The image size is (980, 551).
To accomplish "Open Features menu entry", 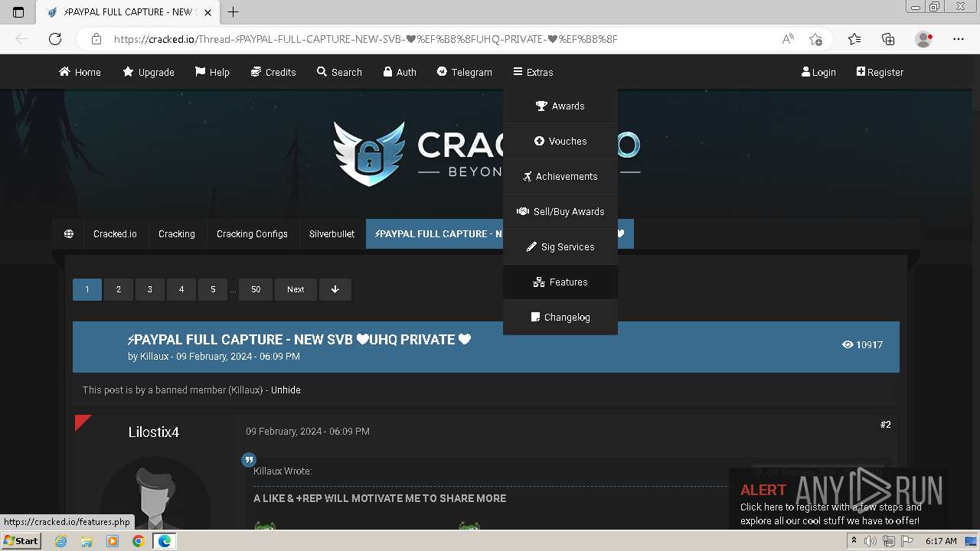I will click(560, 282).
